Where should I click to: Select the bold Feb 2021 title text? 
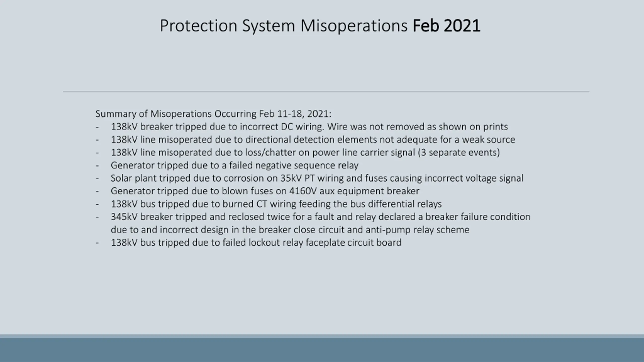447,26
